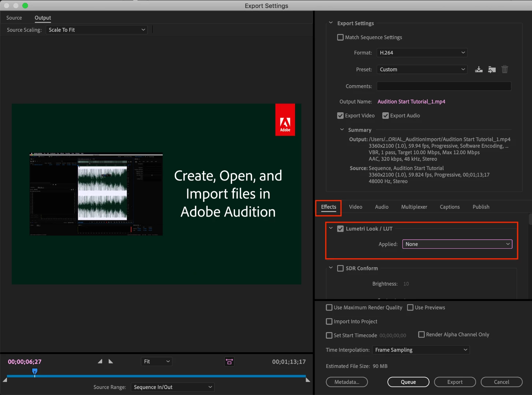Screen dimensions: 532x395
Task: Collapse the Summary section
Action: [x=342, y=129]
